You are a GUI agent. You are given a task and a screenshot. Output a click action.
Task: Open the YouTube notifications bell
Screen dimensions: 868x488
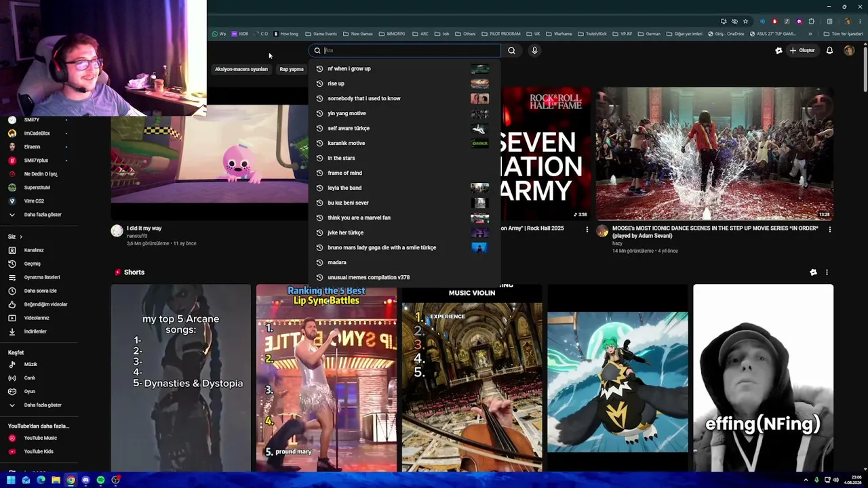pos(829,50)
